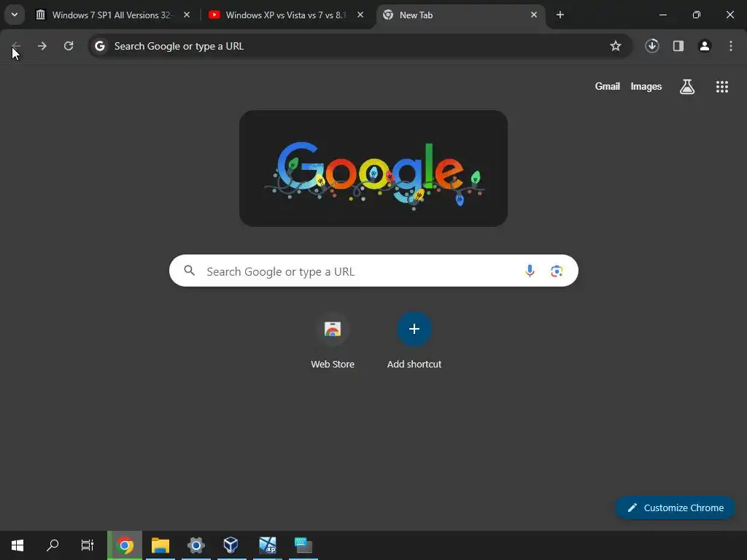Open the Images link
This screenshot has width=747, height=560.
tap(646, 86)
